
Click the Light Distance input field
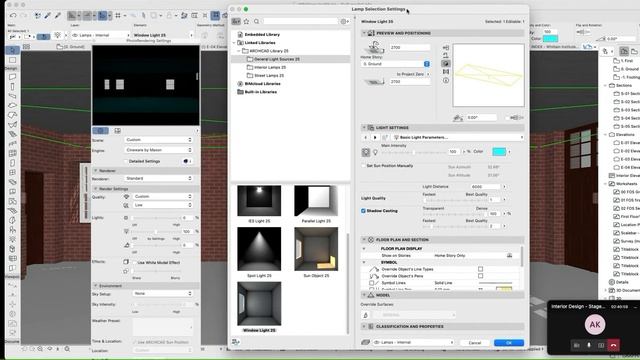point(486,187)
